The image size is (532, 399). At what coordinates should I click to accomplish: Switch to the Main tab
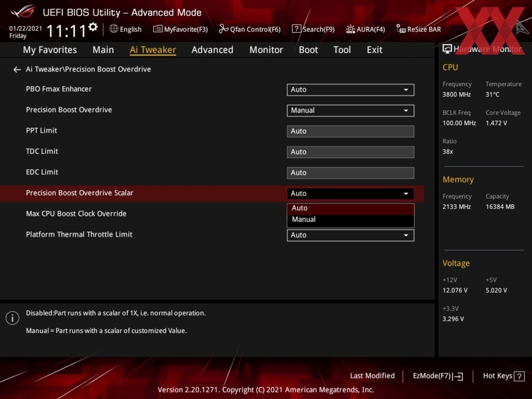(x=103, y=50)
